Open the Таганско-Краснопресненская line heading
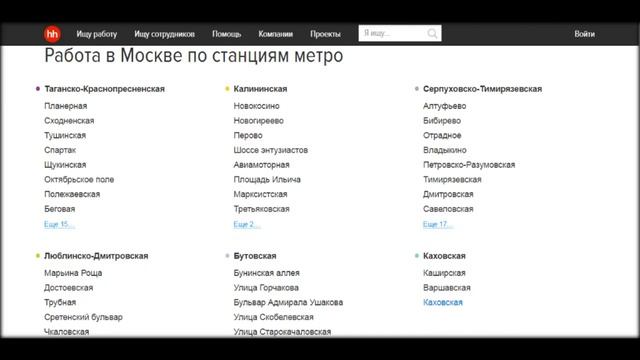Screen dimensions: 640x360 point(104,89)
